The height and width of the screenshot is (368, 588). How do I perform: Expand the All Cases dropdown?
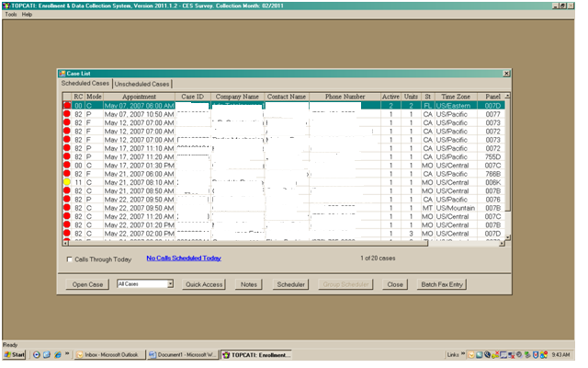click(x=169, y=284)
